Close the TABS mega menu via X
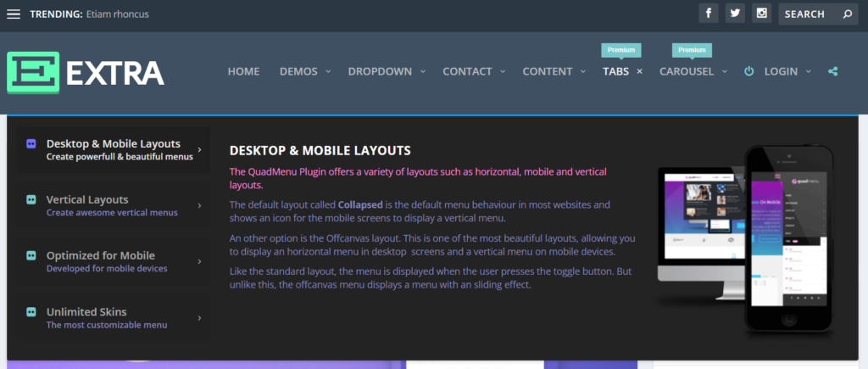The image size is (868, 369). [639, 71]
